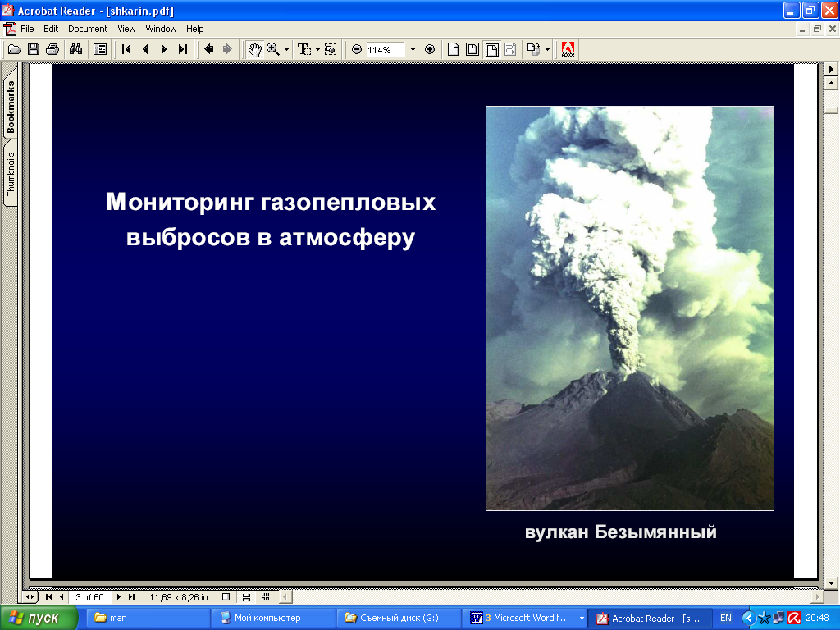Image resolution: width=840 pixels, height=630 pixels.
Task: Click the EN language indicator in tray
Action: [x=726, y=619]
